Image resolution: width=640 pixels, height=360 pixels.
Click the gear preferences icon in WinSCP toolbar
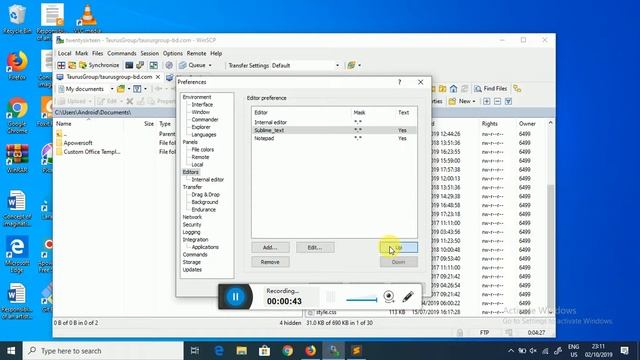click(169, 65)
